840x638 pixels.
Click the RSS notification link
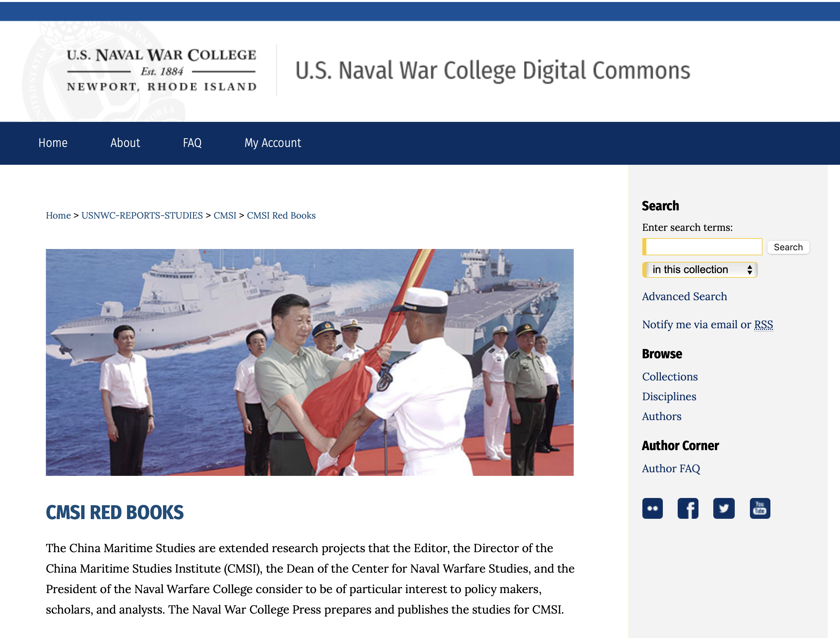tap(763, 325)
